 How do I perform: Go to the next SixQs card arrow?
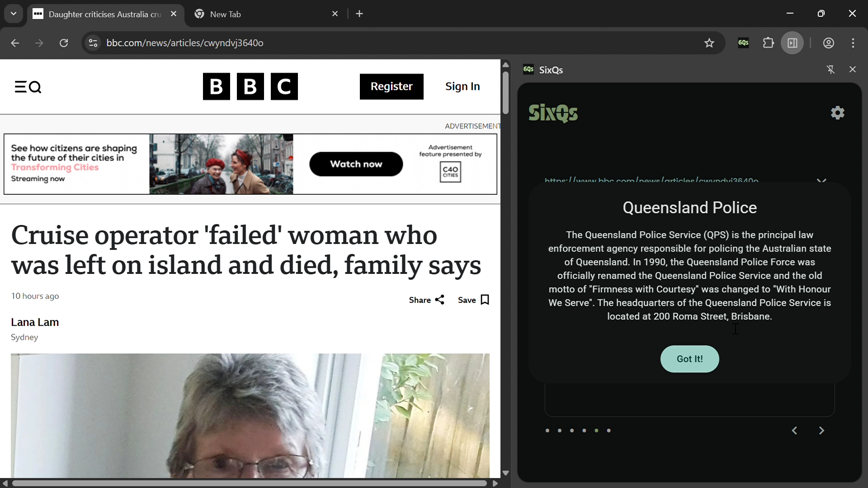click(821, 431)
